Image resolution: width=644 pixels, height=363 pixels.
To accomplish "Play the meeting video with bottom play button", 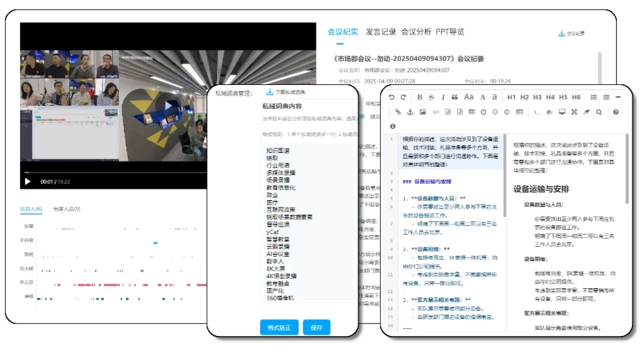I will (x=28, y=182).
